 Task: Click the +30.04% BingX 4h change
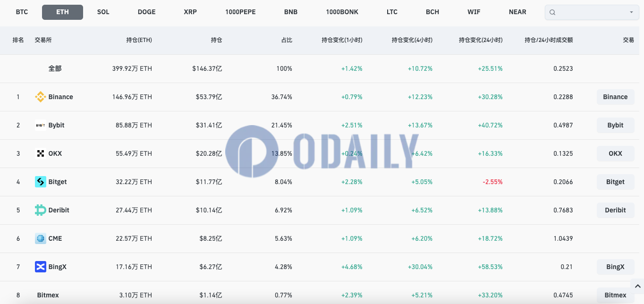[420, 267]
